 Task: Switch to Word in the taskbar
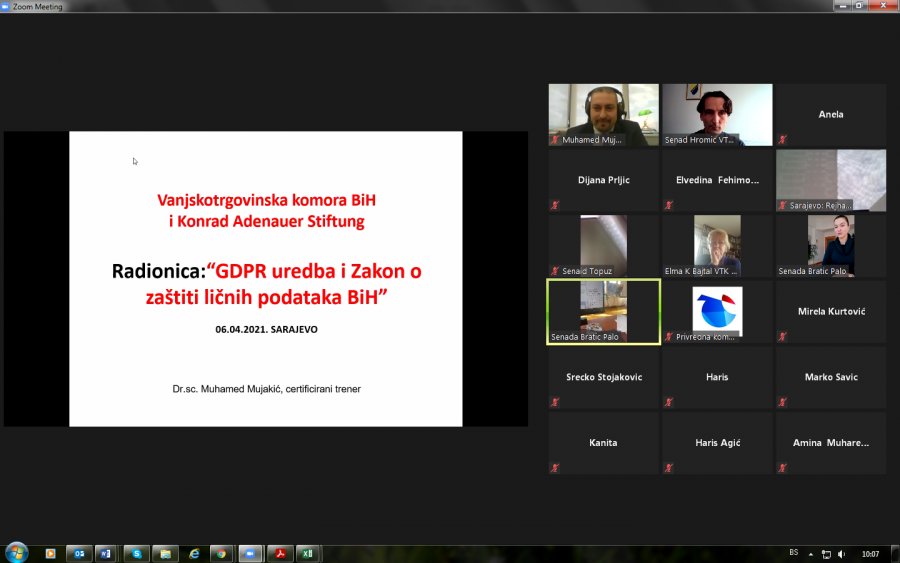pyautogui.click(x=106, y=554)
